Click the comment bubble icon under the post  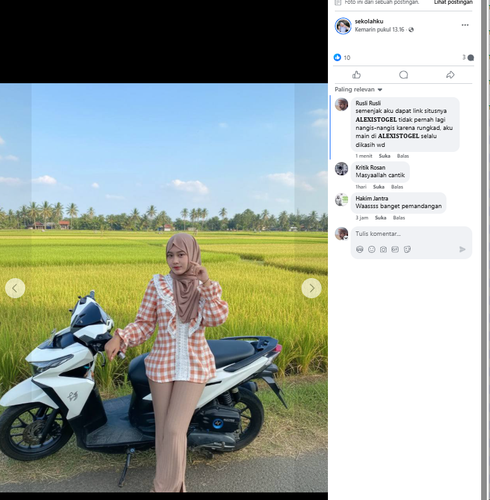[403, 75]
